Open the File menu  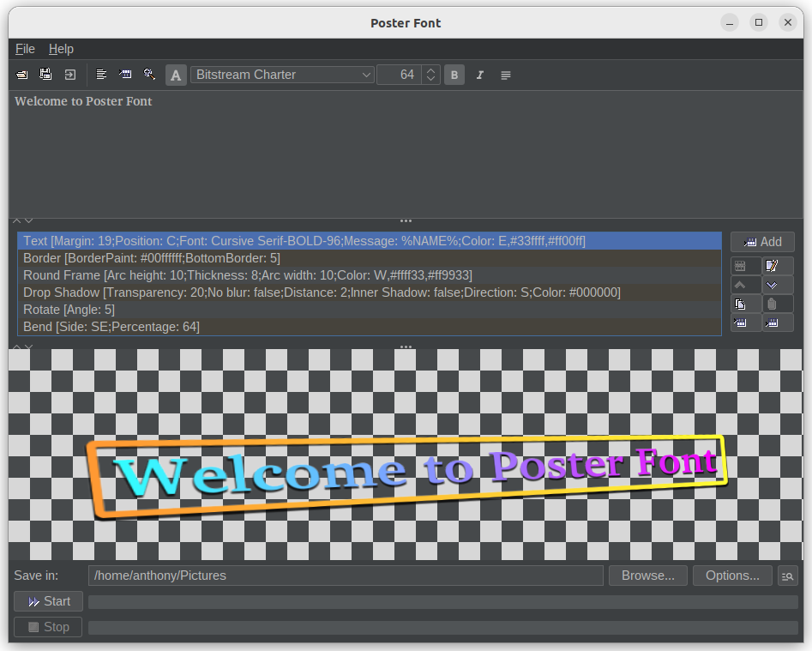pos(25,49)
